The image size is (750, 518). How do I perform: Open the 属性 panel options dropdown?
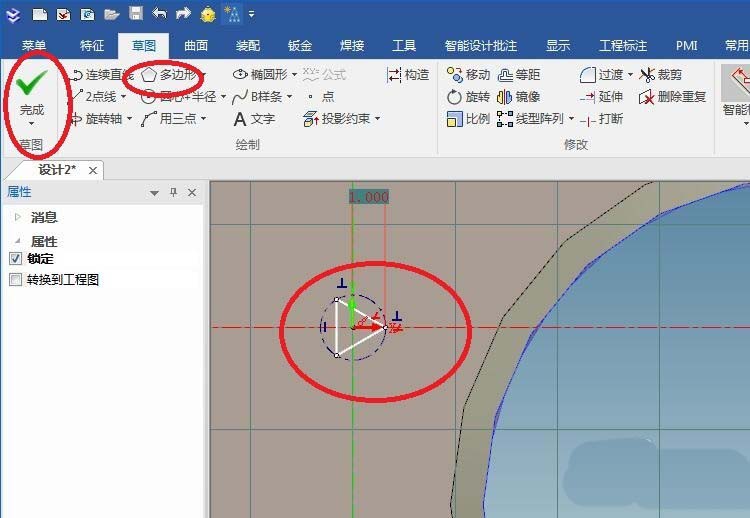[154, 193]
